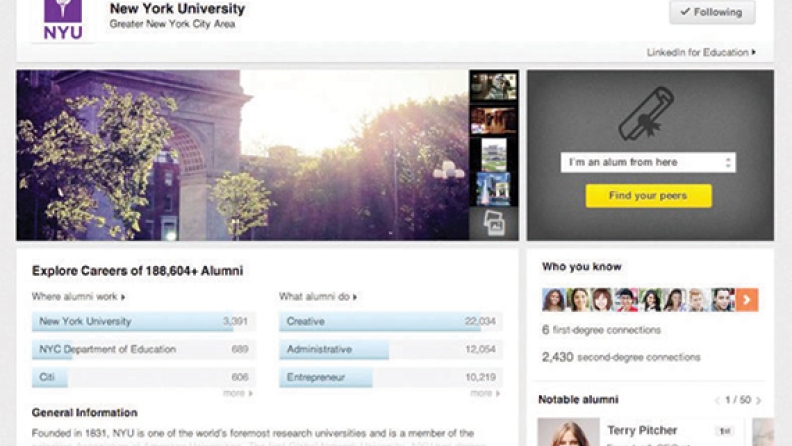
Task: Select the third photo thumbnail in gallery strip
Action: (493, 155)
